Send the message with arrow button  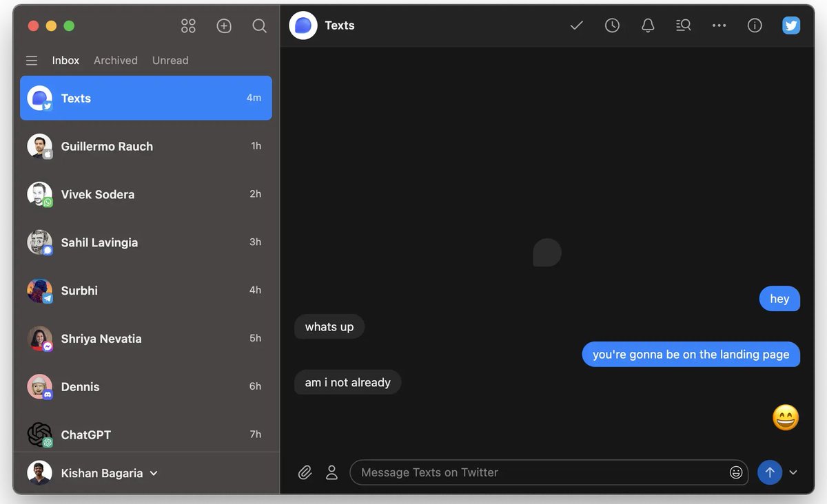coord(770,472)
